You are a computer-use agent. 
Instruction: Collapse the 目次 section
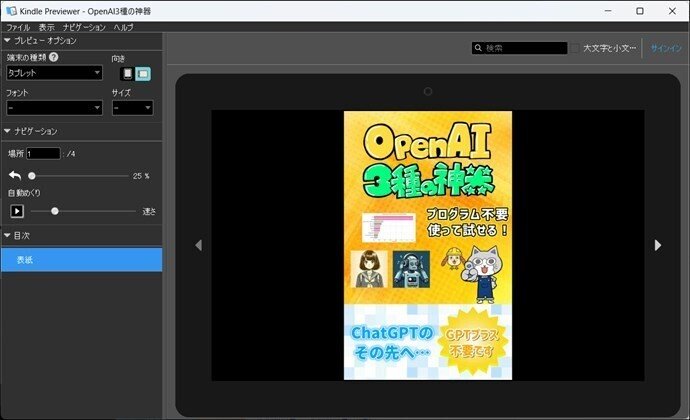(x=7, y=236)
